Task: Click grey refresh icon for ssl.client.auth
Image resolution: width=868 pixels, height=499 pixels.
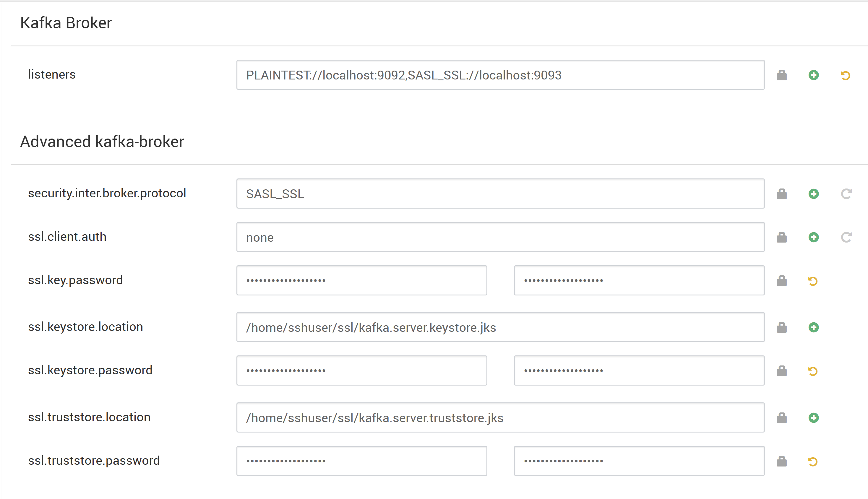Action: pyautogui.click(x=846, y=237)
